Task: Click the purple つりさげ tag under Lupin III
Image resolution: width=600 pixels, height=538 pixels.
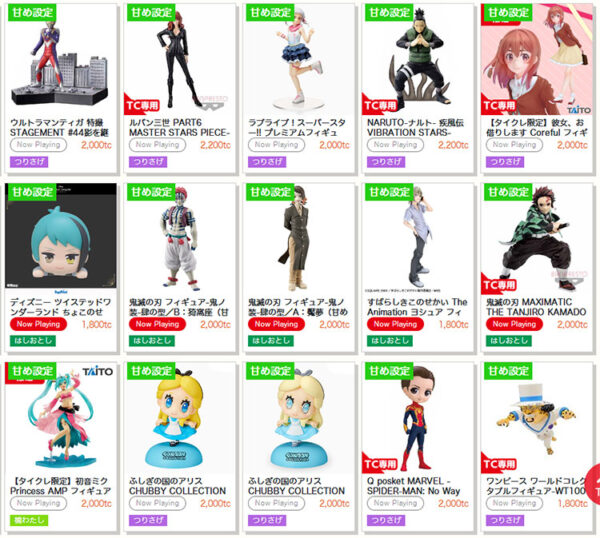Action: coord(148,162)
